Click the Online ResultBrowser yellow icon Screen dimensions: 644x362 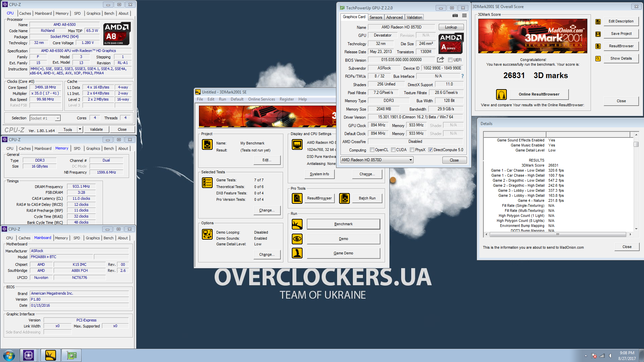(501, 95)
